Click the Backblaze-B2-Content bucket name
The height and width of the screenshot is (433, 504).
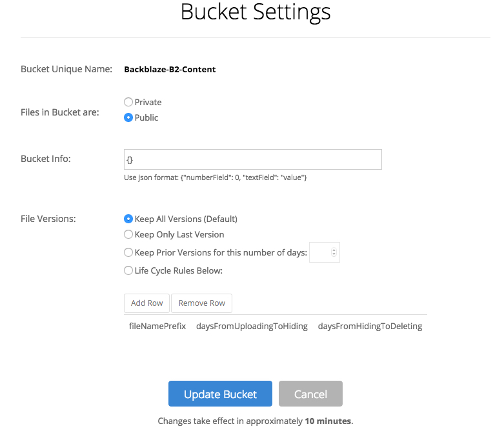pos(170,70)
